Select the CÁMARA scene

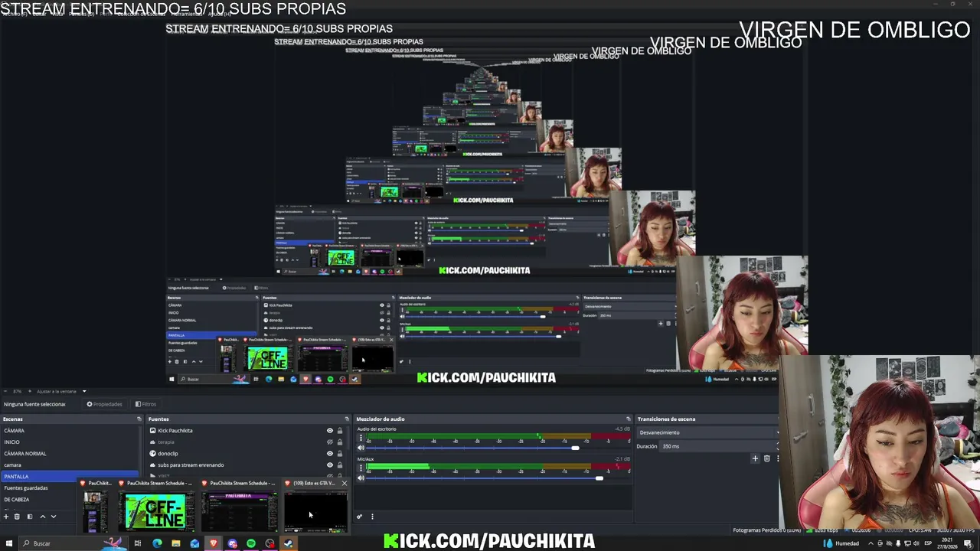pyautogui.click(x=71, y=430)
